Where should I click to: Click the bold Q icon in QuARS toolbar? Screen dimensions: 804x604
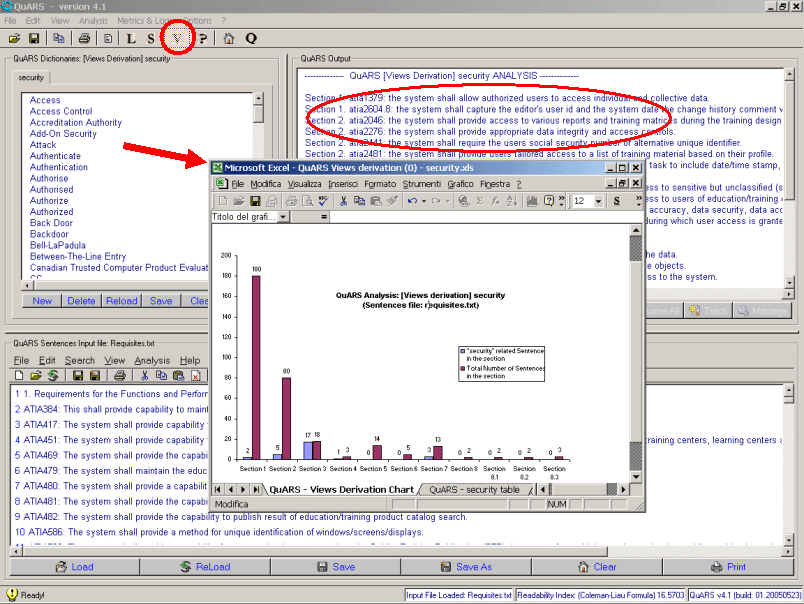point(251,38)
